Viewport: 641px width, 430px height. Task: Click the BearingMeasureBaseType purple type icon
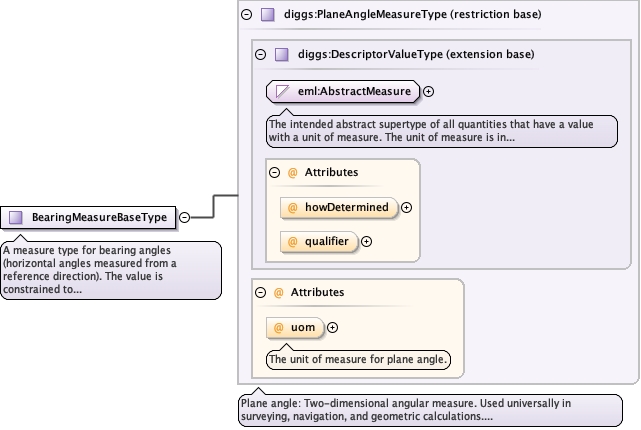tap(15, 216)
